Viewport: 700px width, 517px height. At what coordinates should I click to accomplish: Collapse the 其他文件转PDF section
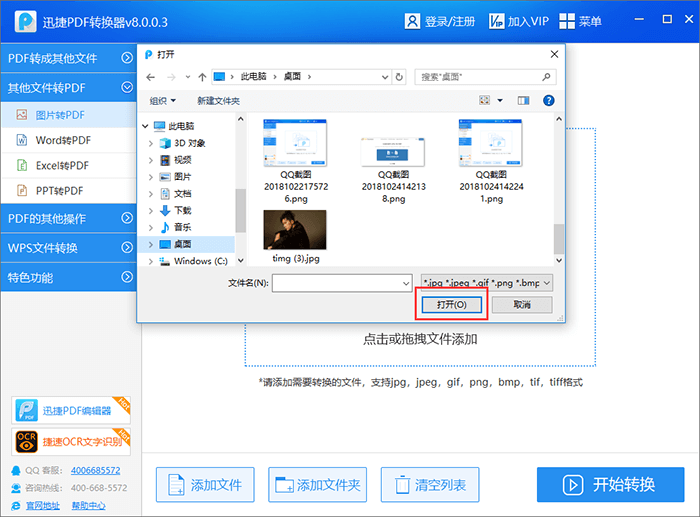(127, 87)
